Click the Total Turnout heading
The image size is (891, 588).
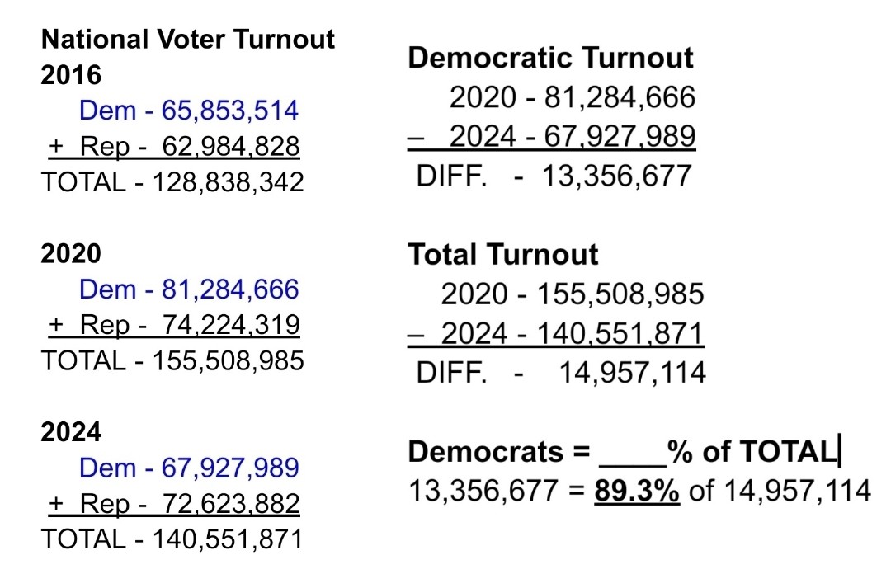(x=503, y=254)
